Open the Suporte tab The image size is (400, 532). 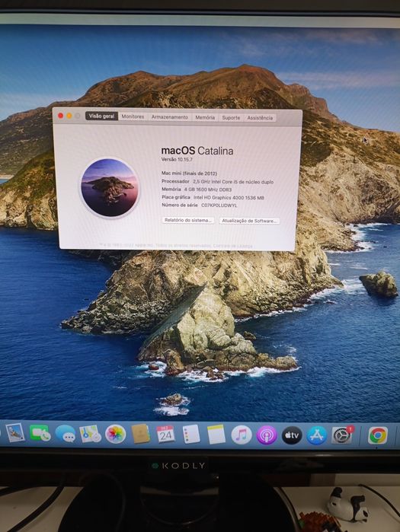tap(231, 118)
